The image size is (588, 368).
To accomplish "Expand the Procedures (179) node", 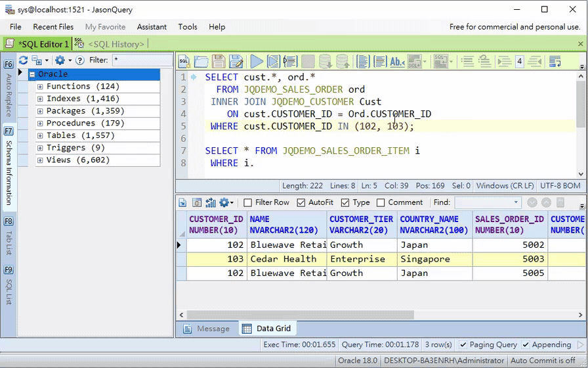I will tap(40, 124).
